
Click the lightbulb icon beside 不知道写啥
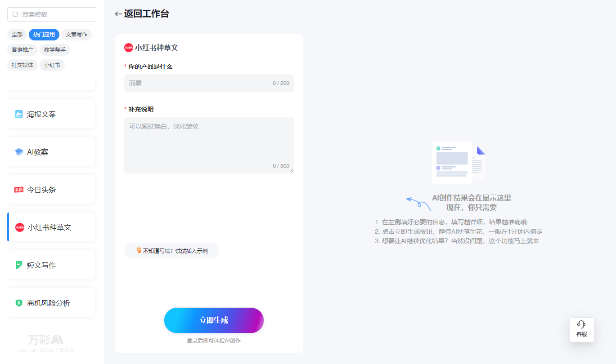tap(139, 250)
